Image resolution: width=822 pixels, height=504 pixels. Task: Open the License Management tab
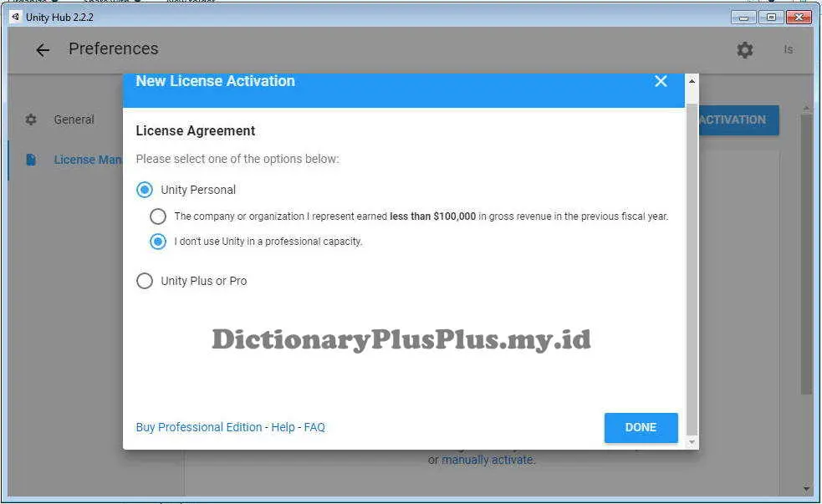[x=88, y=160]
